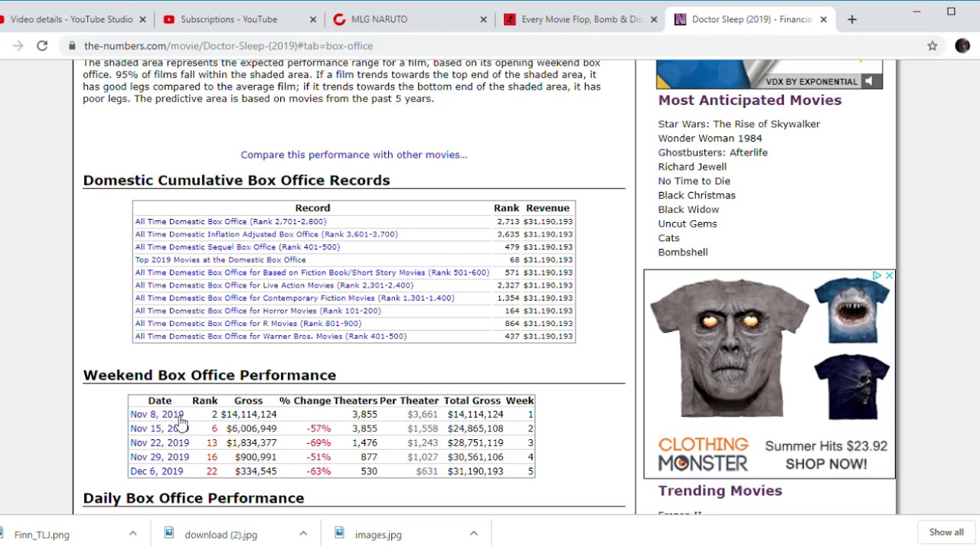Reload the current page
The height and width of the screenshot is (551, 980).
point(42,46)
